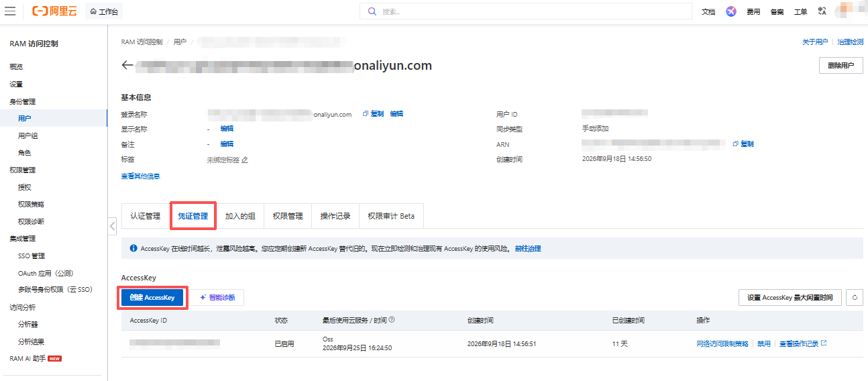Switch to the 操作记录 tab
The width and height of the screenshot is (868, 381).
[335, 216]
